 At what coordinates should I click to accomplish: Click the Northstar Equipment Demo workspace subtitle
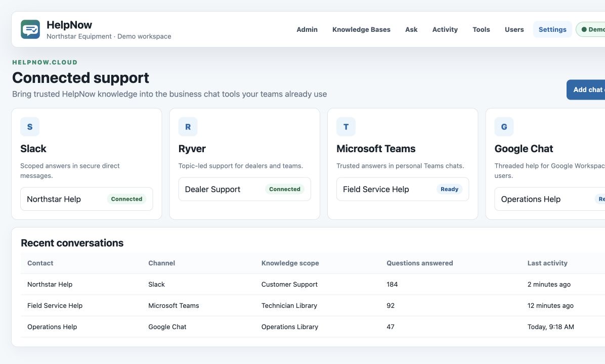(109, 36)
